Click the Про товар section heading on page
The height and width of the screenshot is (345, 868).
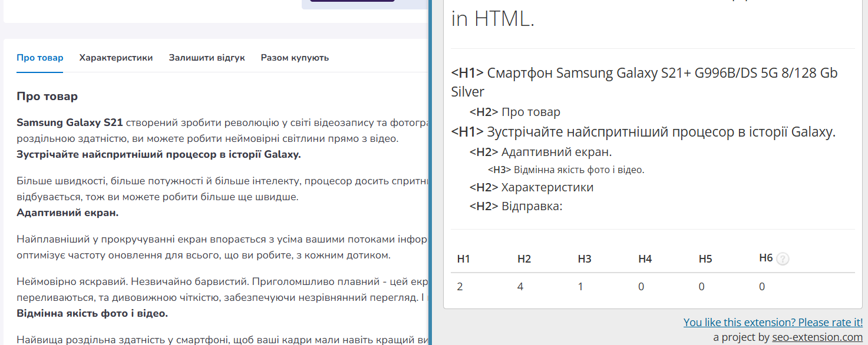point(47,96)
